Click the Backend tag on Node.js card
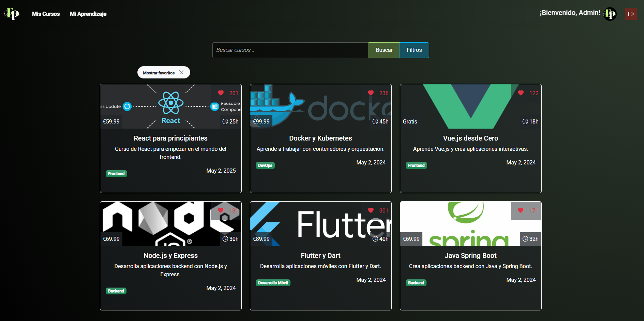The height and width of the screenshot is (321, 644). (116, 291)
